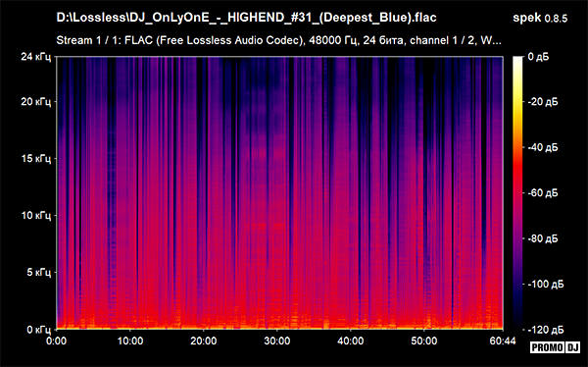
Task: Click the spectrogram near the 30:00 mark
Action: pyautogui.click(x=277, y=192)
